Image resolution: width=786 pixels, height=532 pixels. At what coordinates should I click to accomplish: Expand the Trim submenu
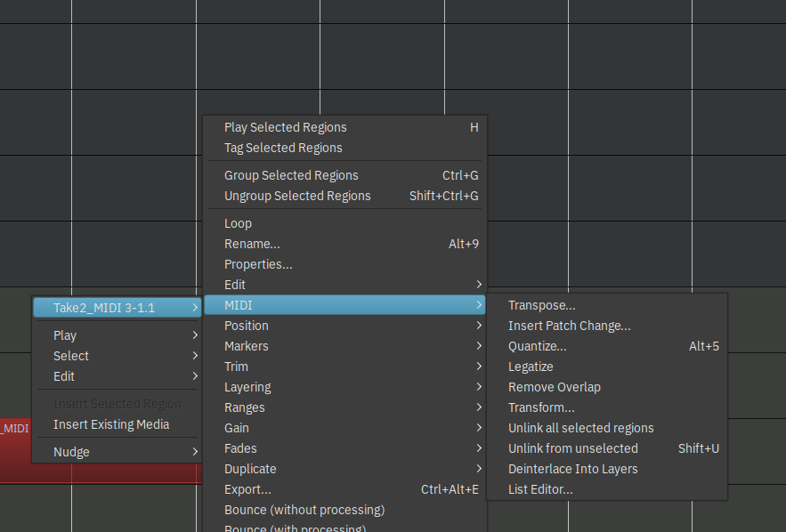point(236,367)
